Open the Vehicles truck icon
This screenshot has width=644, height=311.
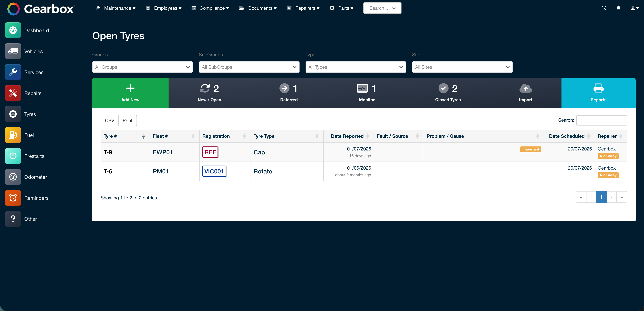13,51
